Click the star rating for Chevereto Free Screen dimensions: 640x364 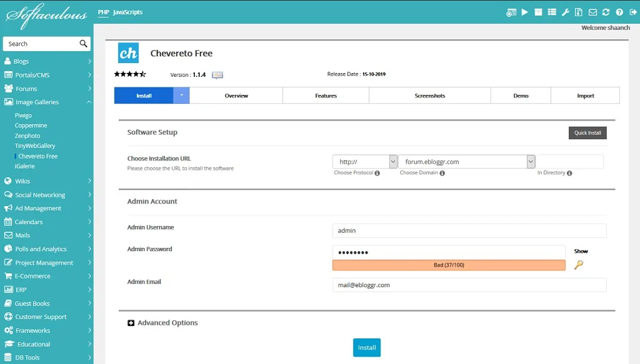click(130, 74)
